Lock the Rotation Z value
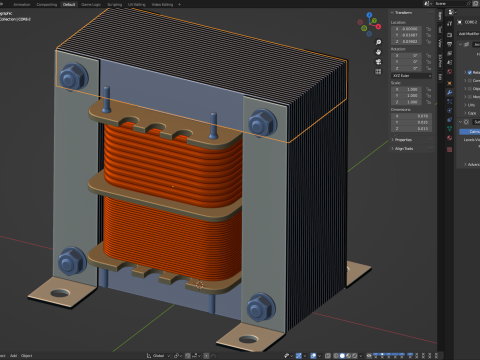This screenshot has width=480, height=360. [x=428, y=68]
